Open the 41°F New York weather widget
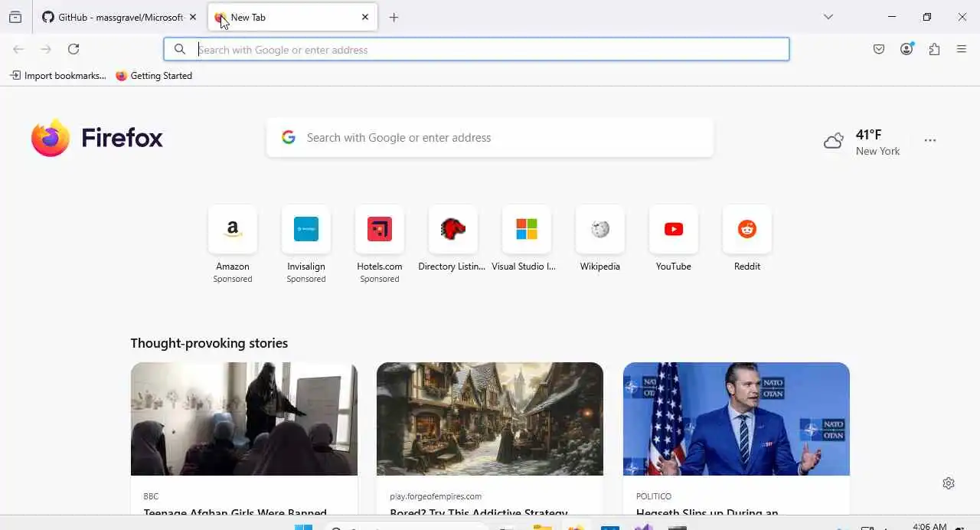 point(862,142)
